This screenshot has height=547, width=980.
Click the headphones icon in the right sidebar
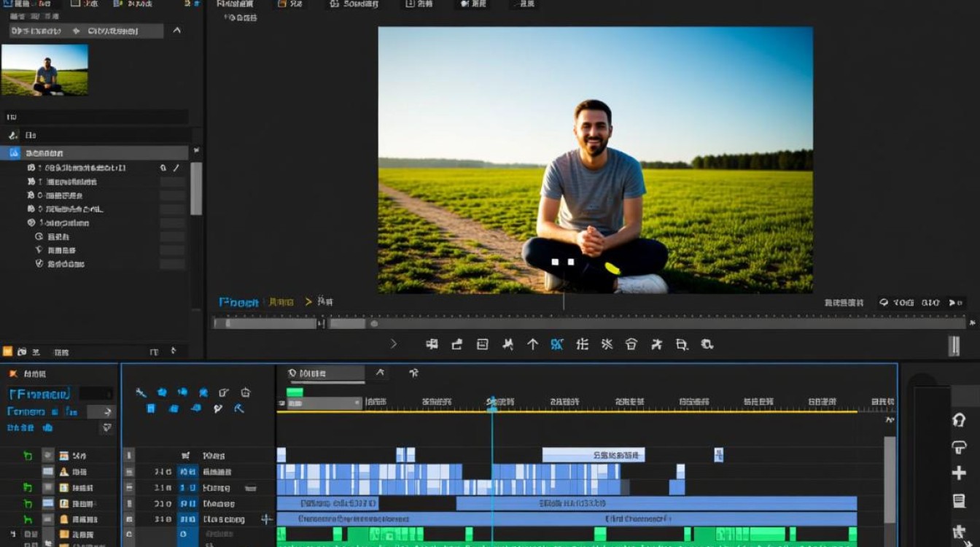click(960, 420)
